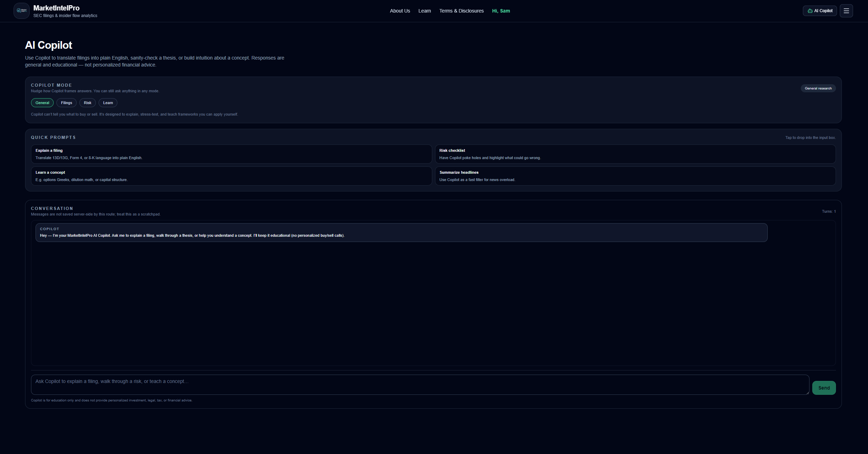Image resolution: width=868 pixels, height=454 pixels.
Task: Choose the 'Learn a concept' quick prompt
Action: point(232,176)
